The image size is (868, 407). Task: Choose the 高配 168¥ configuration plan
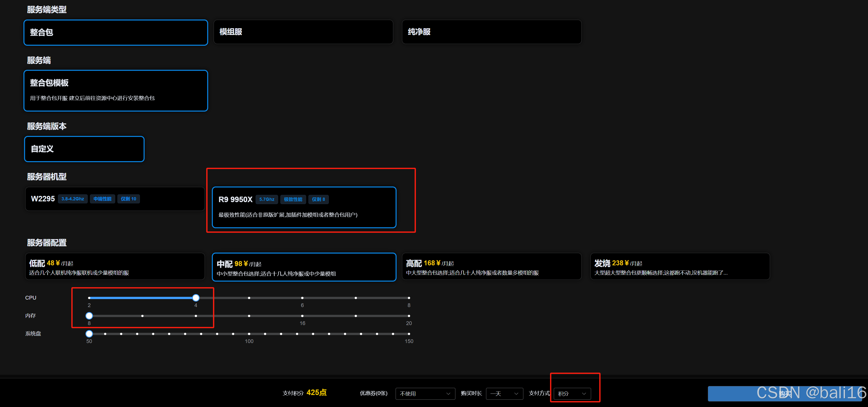tap(491, 267)
